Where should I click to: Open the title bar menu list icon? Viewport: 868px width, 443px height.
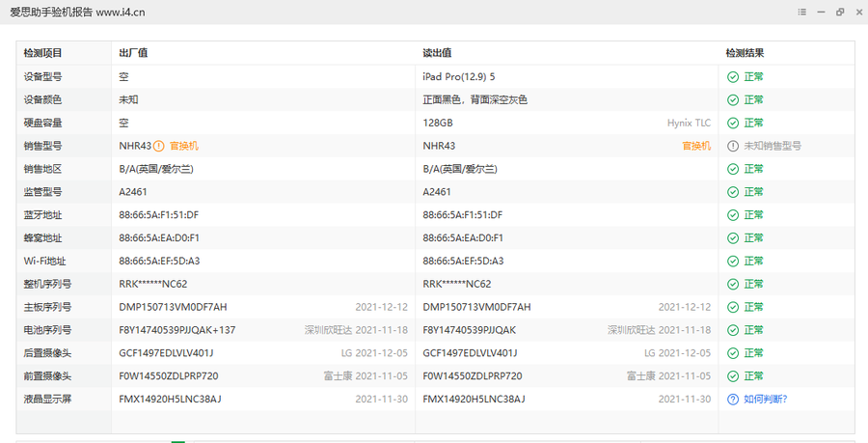pos(801,12)
